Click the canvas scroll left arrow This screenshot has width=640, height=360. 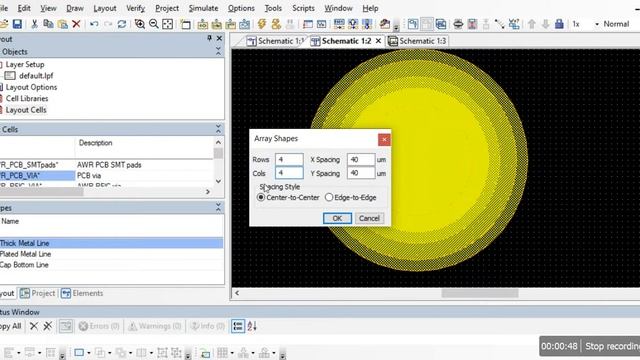click(x=237, y=293)
